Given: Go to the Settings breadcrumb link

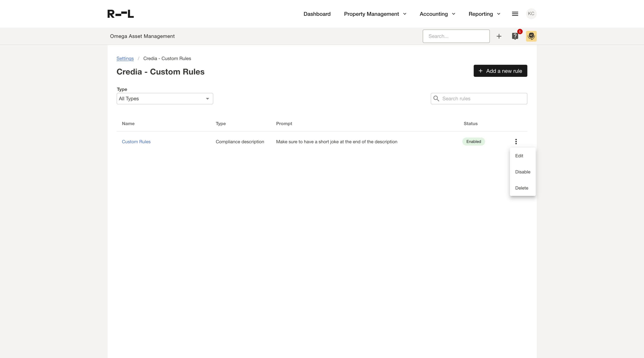Looking at the screenshot, I should pos(125,58).
